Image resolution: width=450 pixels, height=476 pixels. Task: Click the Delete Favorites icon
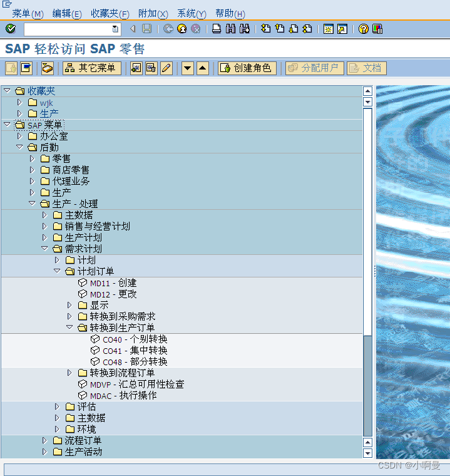pos(151,68)
